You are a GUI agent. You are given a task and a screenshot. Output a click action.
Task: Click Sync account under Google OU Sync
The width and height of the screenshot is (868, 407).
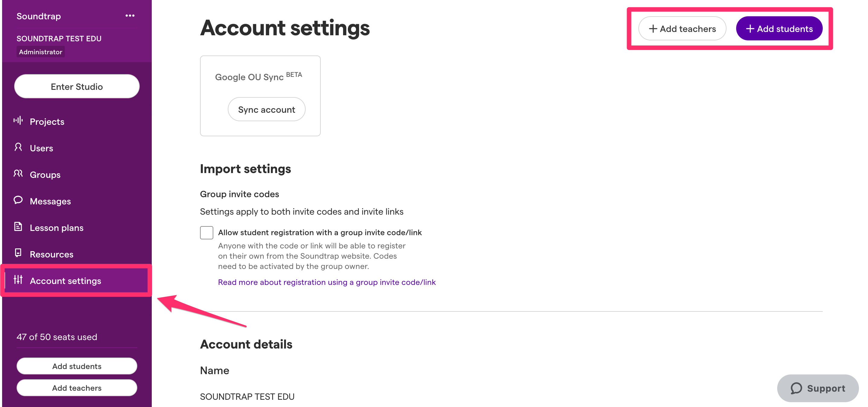(266, 109)
